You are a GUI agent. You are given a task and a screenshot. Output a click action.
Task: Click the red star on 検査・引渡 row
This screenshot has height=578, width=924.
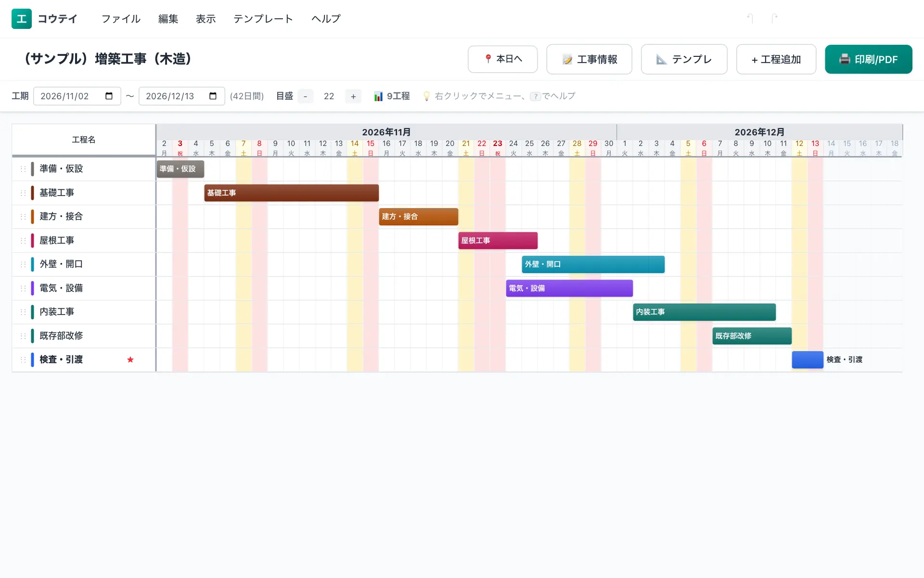[130, 360]
